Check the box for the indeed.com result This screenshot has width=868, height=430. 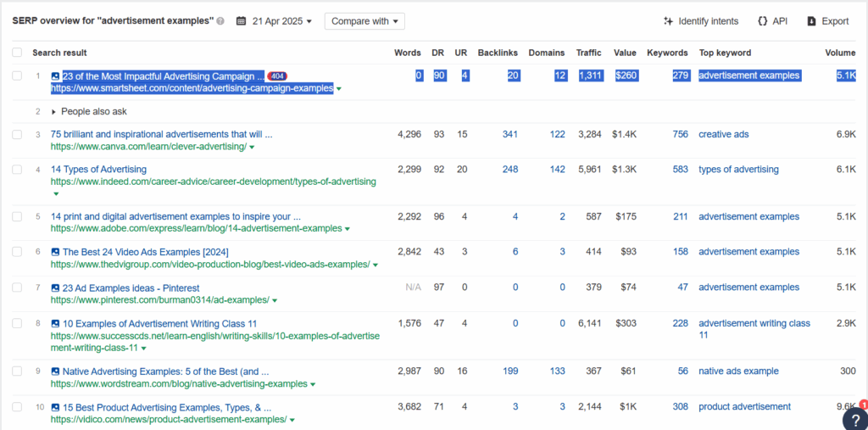[x=17, y=170]
